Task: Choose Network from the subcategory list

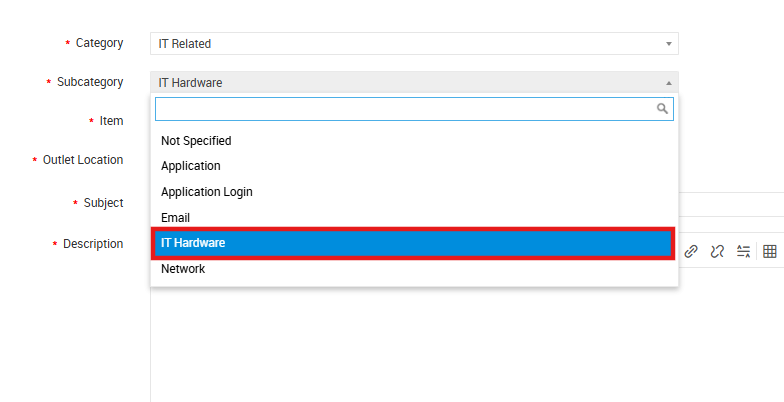Action: tap(183, 269)
